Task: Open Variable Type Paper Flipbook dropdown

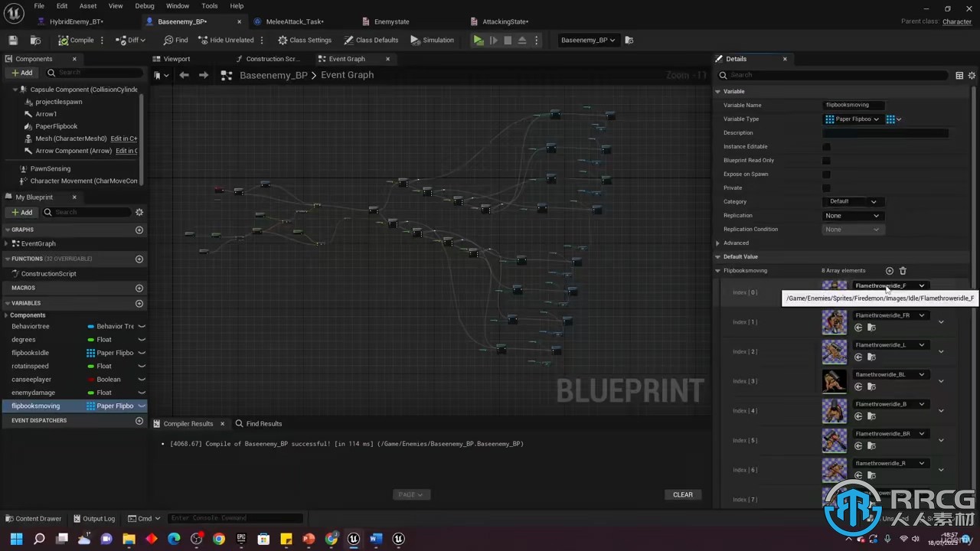Action: [x=853, y=119]
